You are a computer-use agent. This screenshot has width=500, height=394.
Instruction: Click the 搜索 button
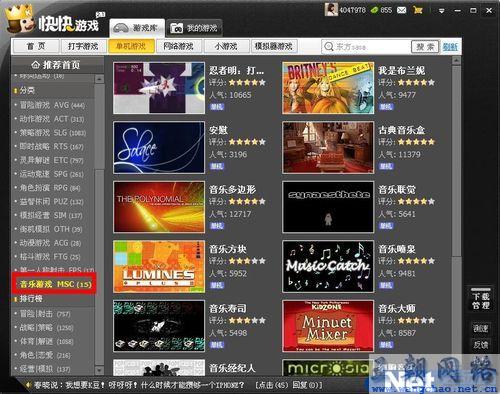[x=425, y=47]
